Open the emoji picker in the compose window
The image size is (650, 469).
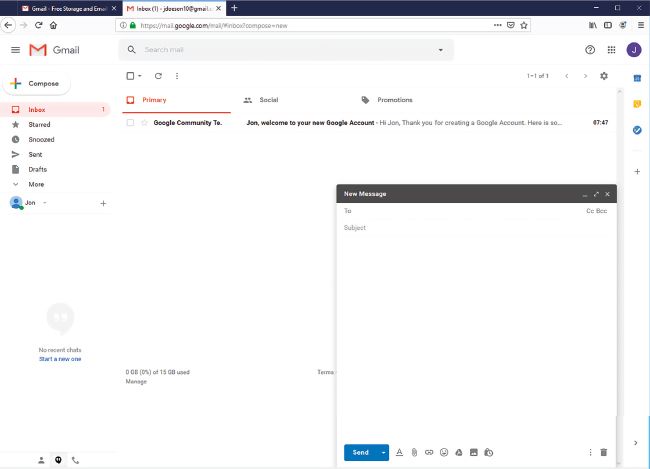[x=444, y=453]
